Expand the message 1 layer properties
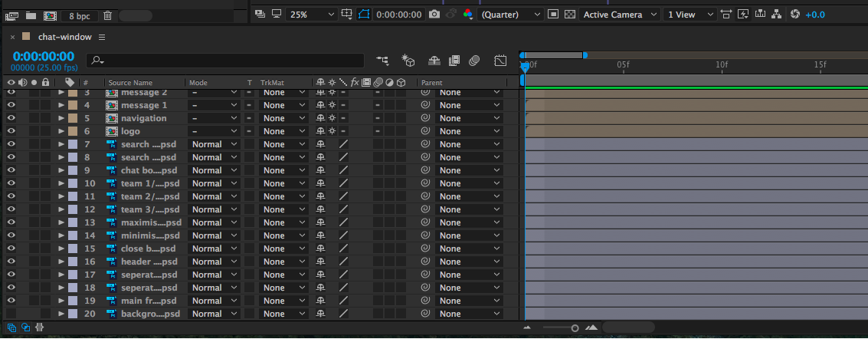 [61, 105]
